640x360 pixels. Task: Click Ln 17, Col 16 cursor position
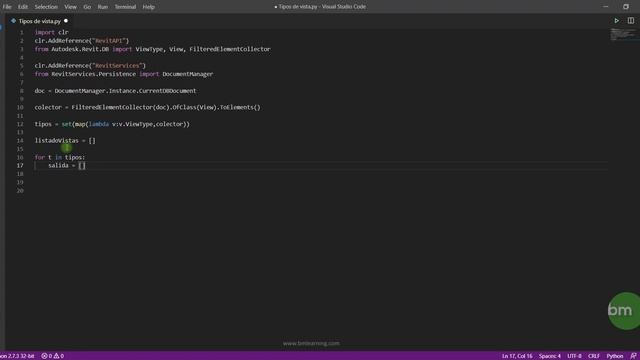pos(517,356)
